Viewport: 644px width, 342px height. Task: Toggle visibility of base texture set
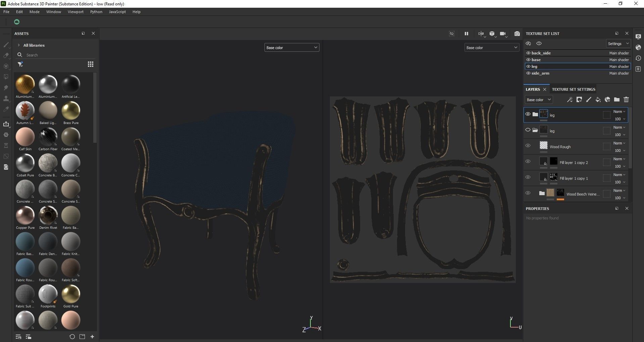coord(528,60)
